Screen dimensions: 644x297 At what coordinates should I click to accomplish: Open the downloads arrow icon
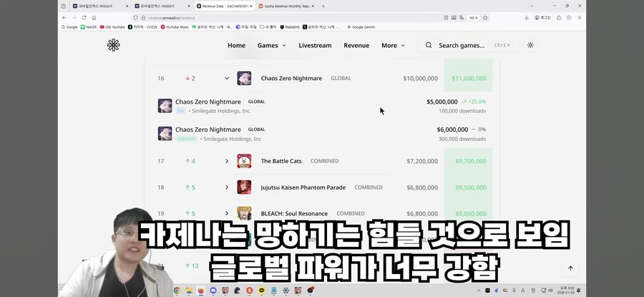click(x=527, y=18)
